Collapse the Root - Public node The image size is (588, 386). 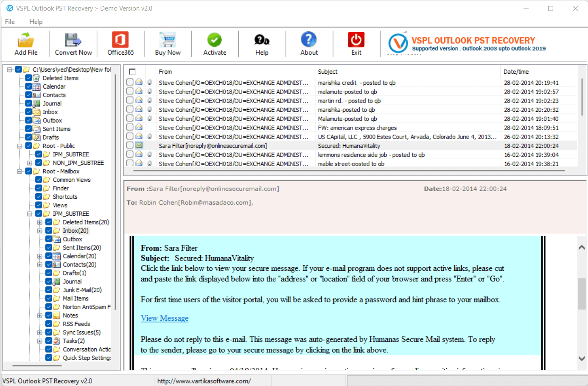[20, 146]
